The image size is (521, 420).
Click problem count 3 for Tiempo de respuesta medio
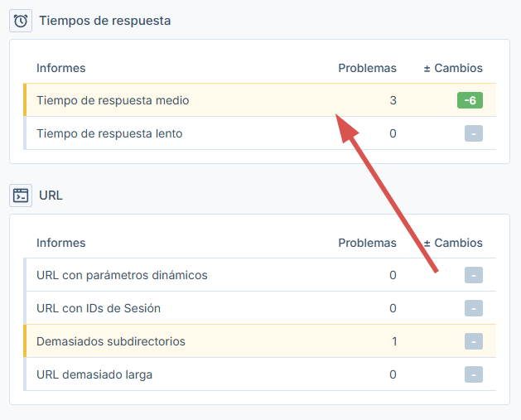393,100
